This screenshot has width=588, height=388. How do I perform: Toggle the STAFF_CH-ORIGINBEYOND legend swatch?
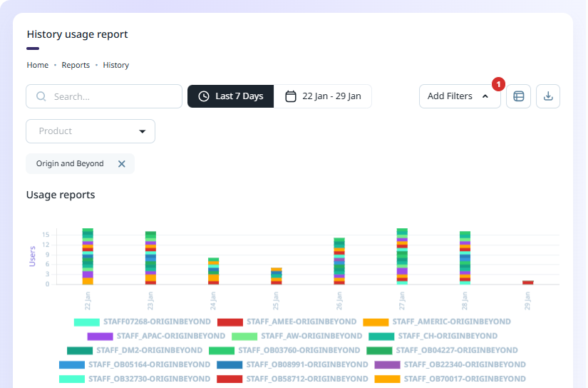381,336
